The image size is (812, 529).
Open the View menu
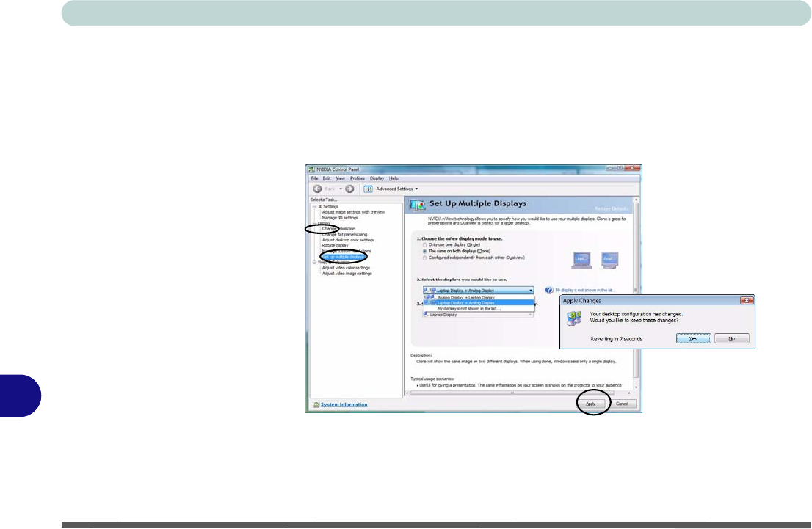point(340,178)
